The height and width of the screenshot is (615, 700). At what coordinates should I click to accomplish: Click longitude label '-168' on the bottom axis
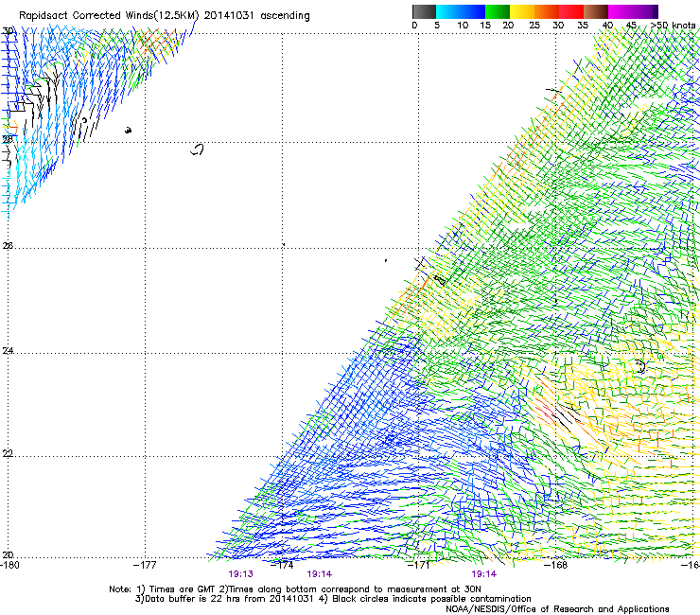point(556,565)
